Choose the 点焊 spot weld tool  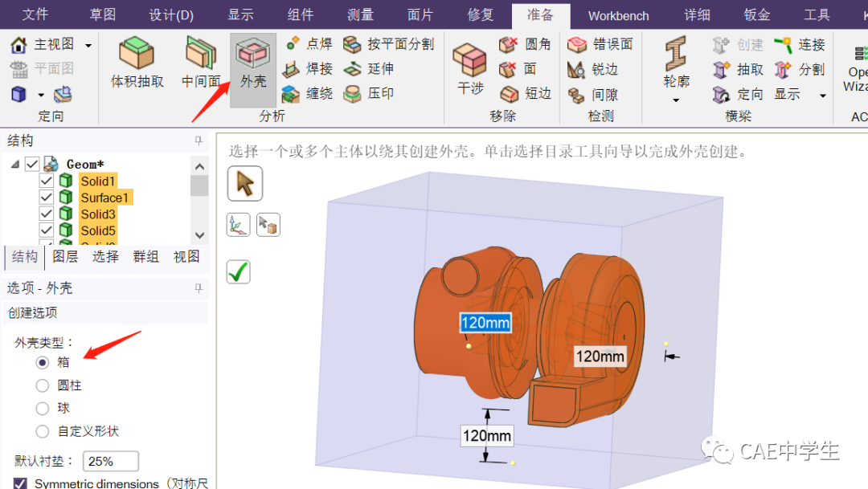tap(309, 43)
